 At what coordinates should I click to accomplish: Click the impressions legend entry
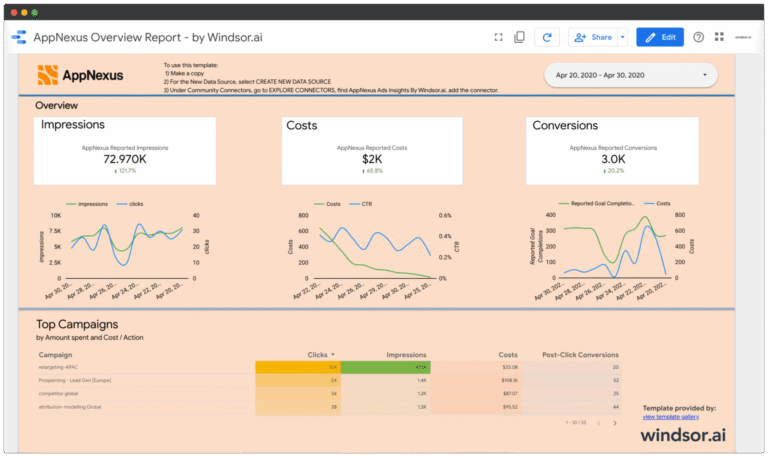tap(87, 204)
